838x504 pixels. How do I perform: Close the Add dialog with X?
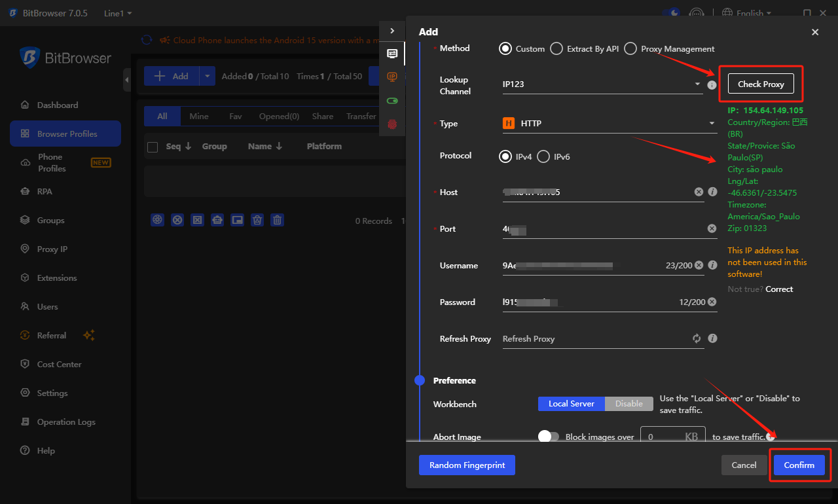pyautogui.click(x=815, y=32)
